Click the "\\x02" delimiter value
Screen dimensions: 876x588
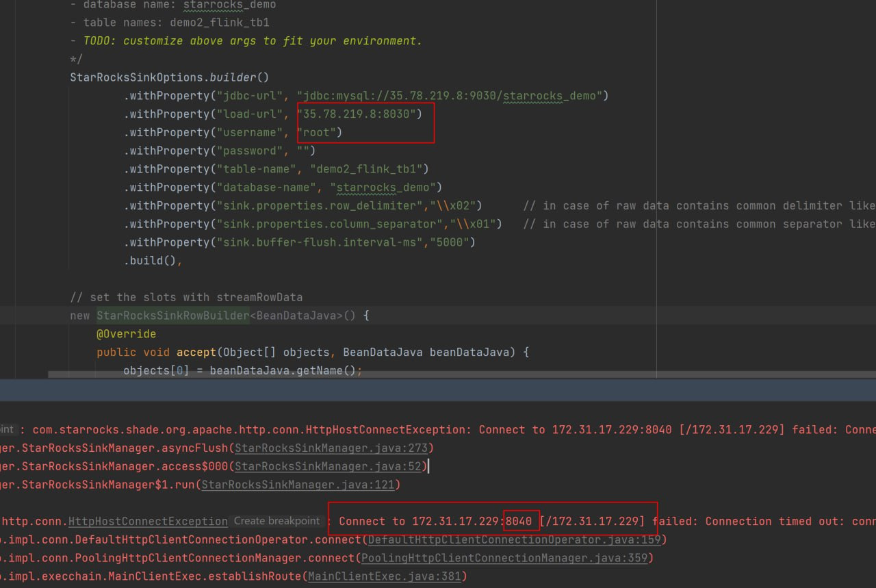click(x=453, y=206)
